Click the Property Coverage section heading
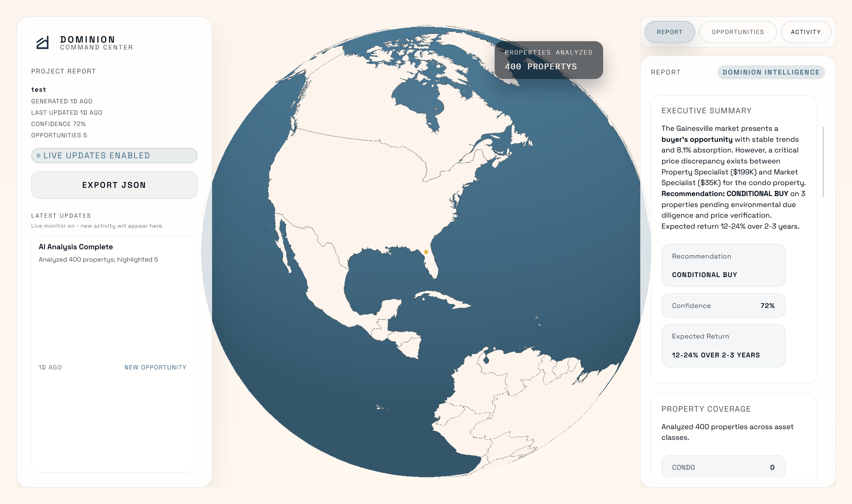 coord(706,409)
